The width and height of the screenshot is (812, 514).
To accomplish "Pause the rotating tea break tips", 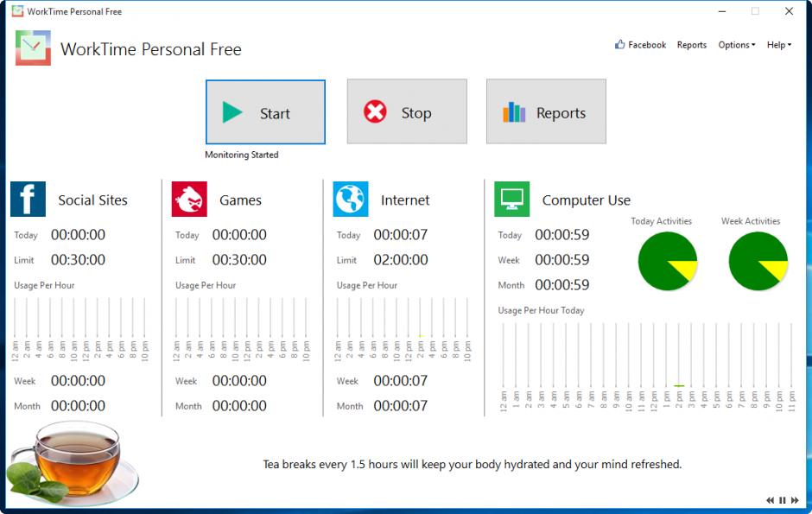I will (782, 499).
